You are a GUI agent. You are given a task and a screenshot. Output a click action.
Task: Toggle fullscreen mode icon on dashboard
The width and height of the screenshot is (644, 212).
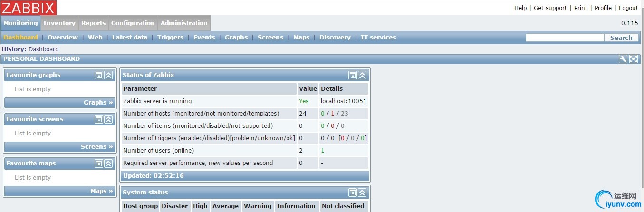634,59
